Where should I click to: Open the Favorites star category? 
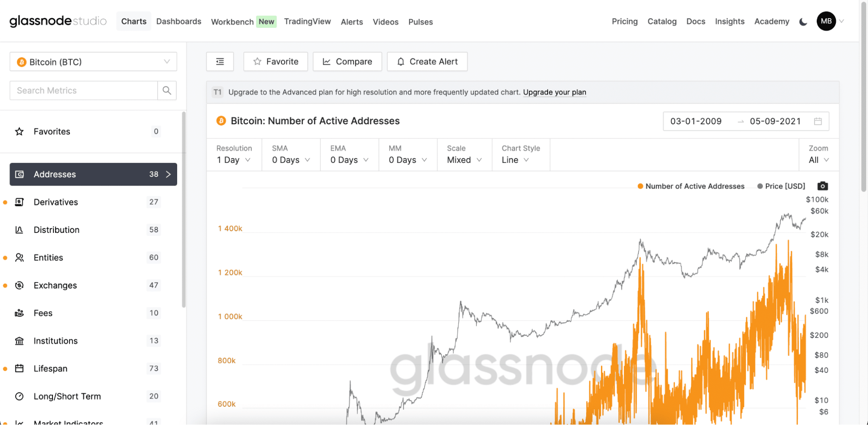pos(19,132)
